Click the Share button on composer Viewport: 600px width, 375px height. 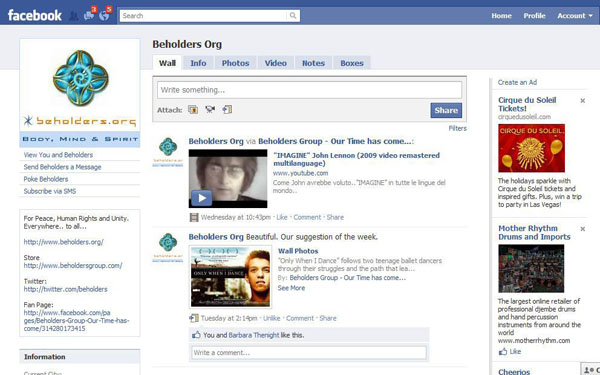pos(446,110)
